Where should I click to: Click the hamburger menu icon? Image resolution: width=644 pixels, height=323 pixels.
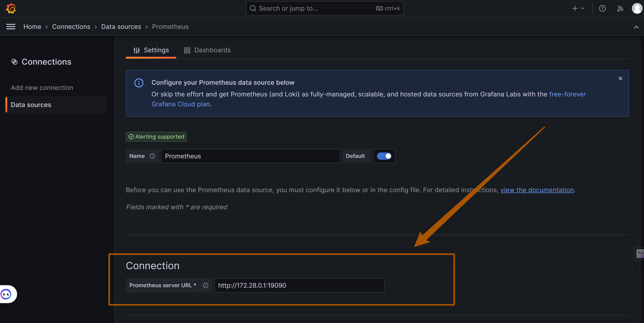point(11,26)
